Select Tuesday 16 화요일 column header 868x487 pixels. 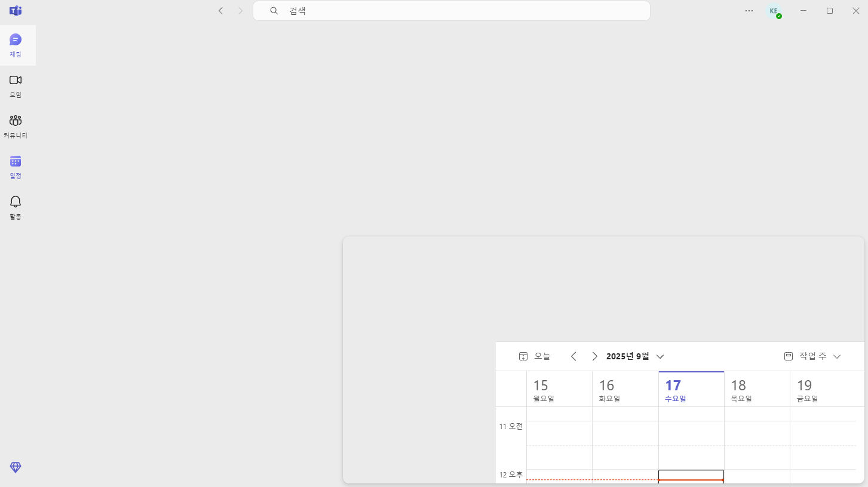(625, 389)
